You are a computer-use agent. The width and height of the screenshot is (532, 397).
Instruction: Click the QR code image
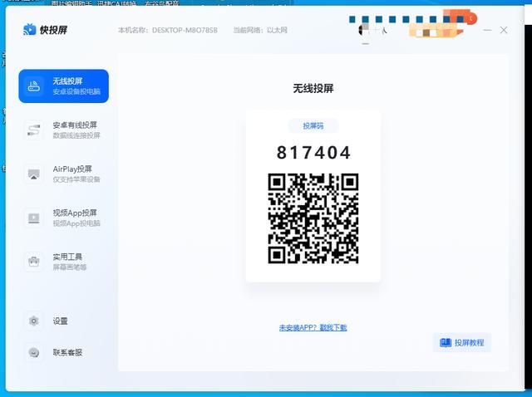coord(313,218)
